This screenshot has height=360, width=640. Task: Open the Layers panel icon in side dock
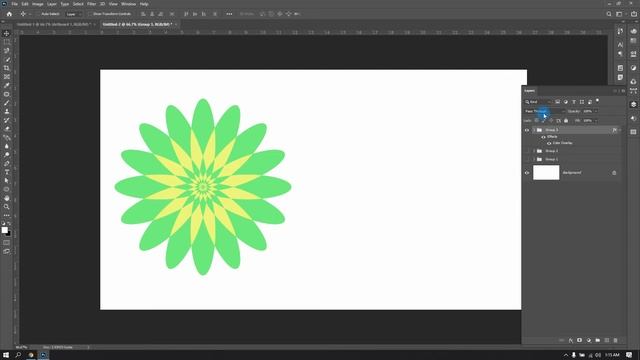click(x=633, y=104)
